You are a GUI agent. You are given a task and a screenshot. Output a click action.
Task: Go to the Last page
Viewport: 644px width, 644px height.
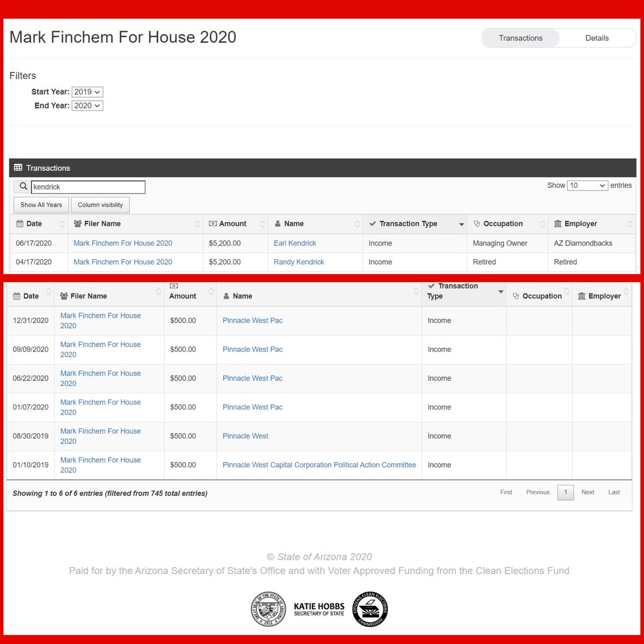(614, 492)
